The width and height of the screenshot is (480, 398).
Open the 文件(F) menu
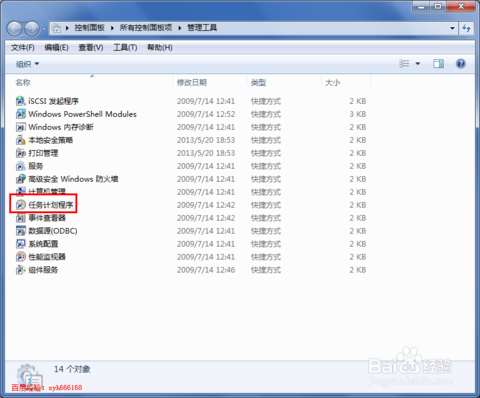click(23, 48)
